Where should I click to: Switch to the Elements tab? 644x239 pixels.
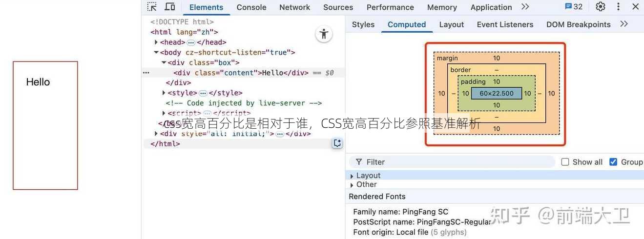click(206, 7)
